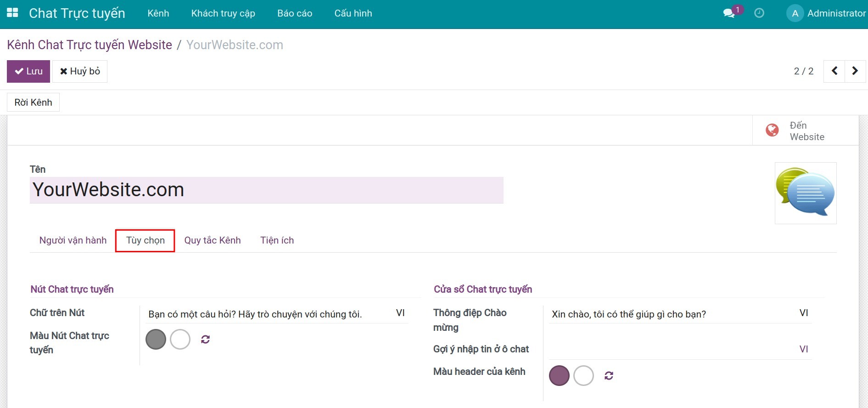Click the globe icon for Đến Website
Image resolution: width=868 pixels, height=408 pixels.
point(772,130)
